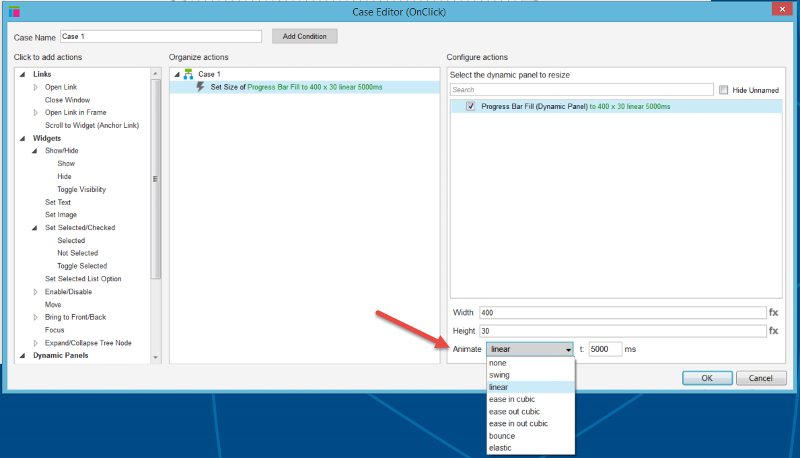Uncheck the Progress Bar Fill checkbox
Image resolution: width=800 pixels, height=458 pixels.
[x=471, y=105]
